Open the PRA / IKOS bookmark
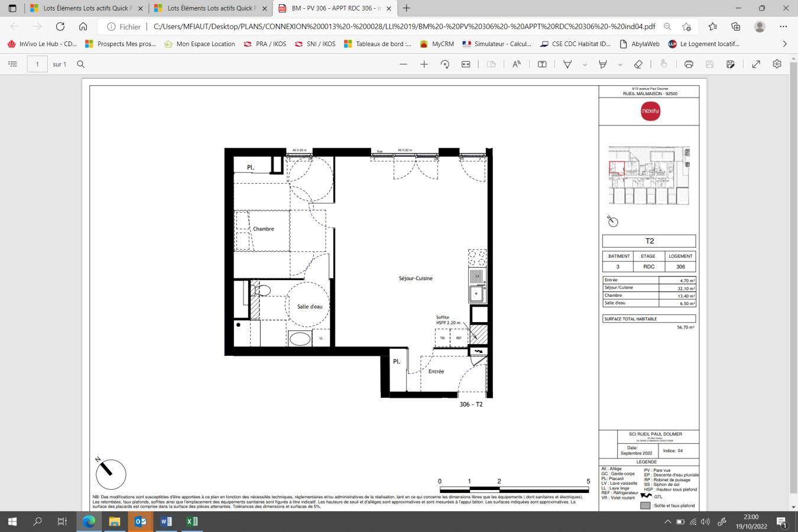 click(265, 44)
